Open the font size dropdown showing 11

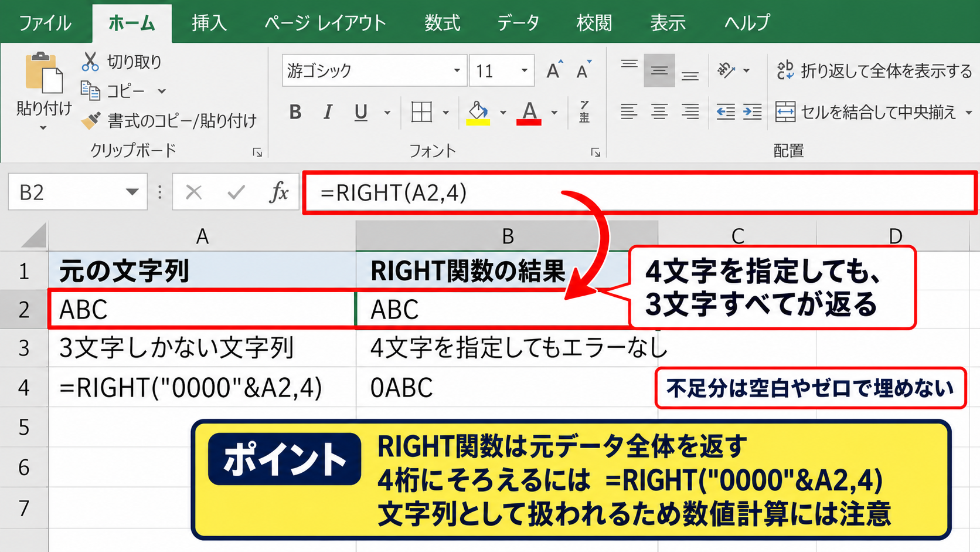click(525, 70)
